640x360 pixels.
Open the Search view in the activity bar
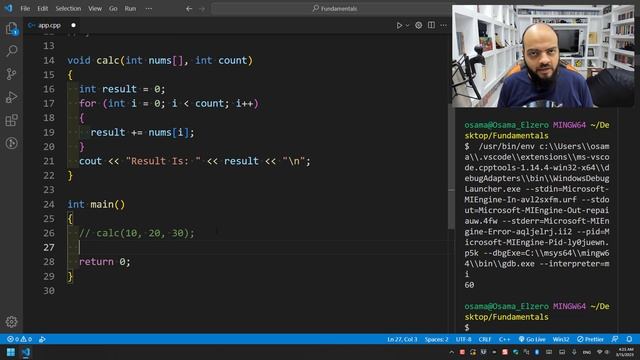pyautogui.click(x=11, y=51)
